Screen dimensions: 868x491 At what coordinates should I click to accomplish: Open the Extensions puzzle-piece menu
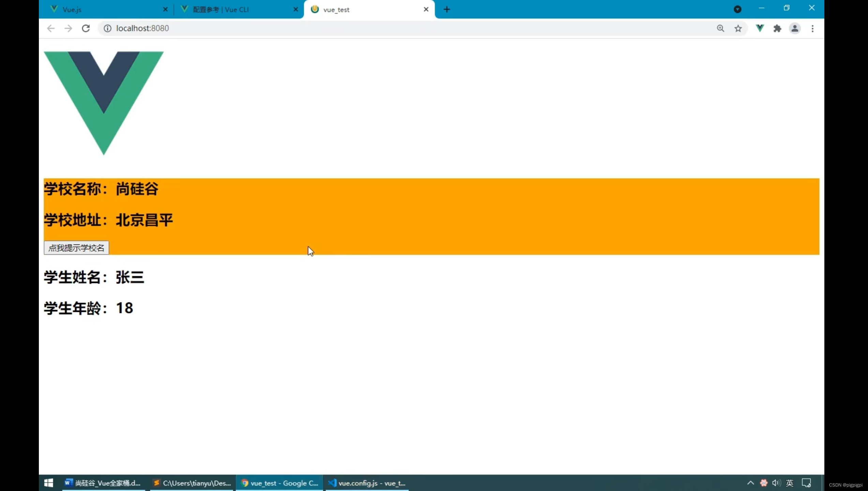tap(777, 28)
